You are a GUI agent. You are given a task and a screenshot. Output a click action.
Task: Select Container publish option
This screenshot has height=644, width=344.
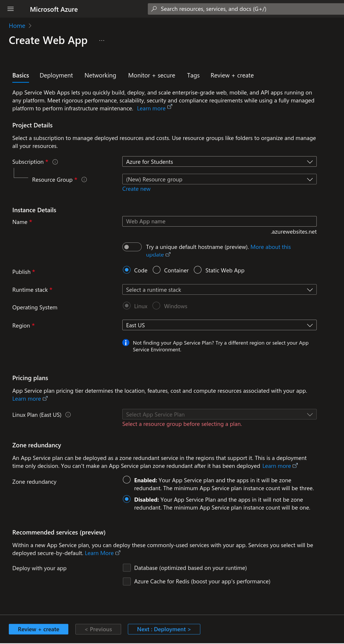(157, 270)
